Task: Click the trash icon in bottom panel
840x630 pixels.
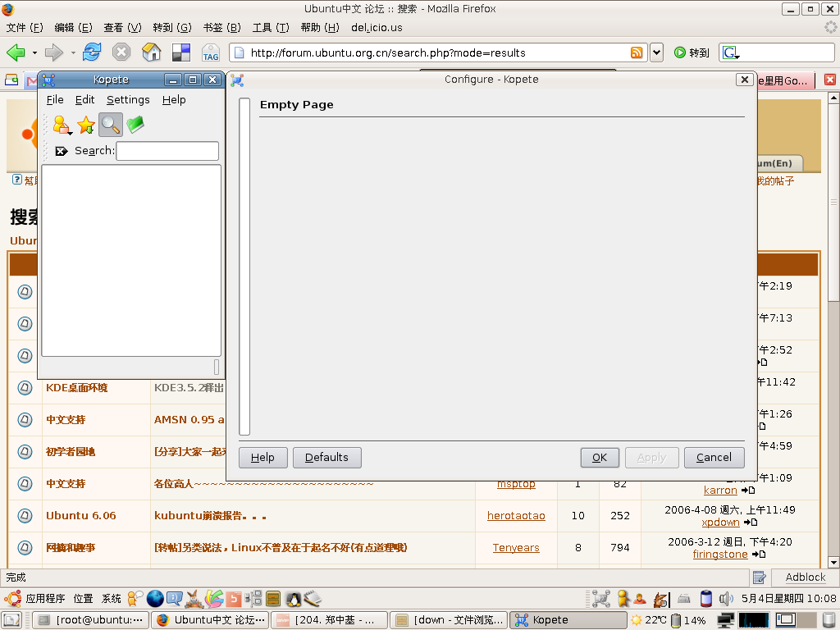Action: [829, 620]
